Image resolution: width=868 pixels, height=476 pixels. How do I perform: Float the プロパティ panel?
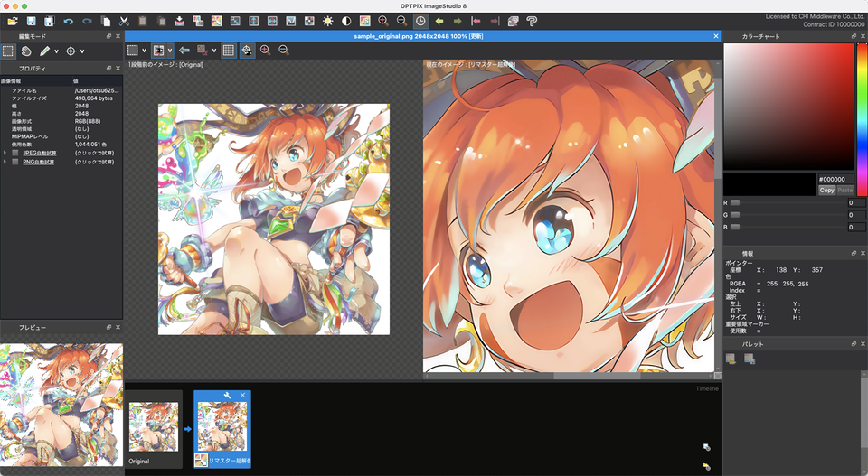(x=108, y=68)
